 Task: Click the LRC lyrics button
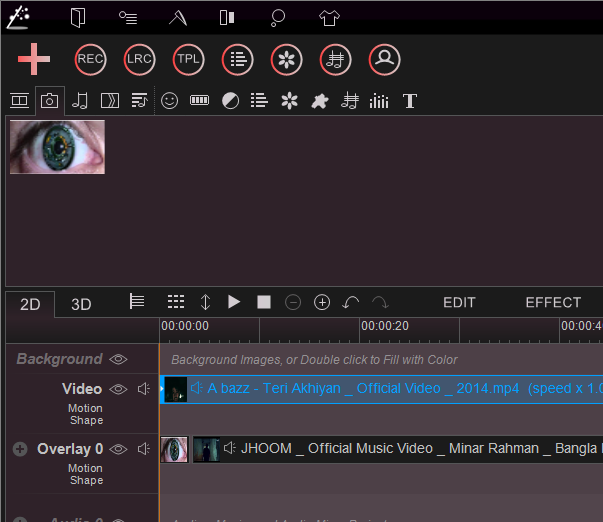click(x=139, y=60)
